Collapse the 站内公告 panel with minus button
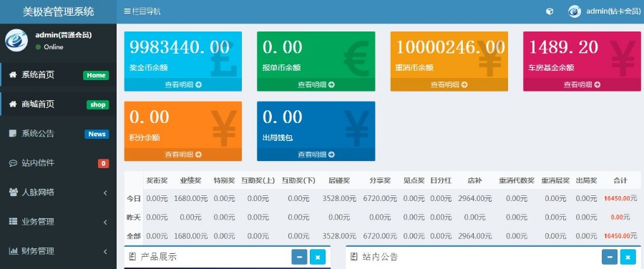The image size is (644, 269). click(610, 257)
